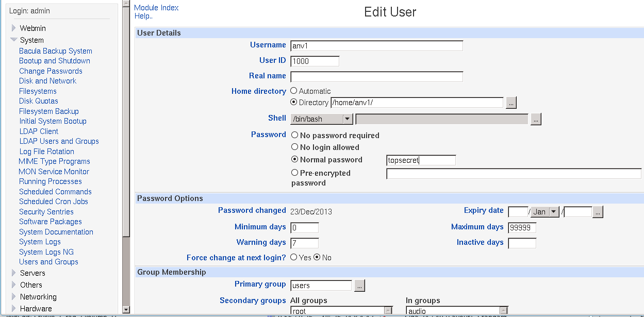Click the home Directory path field

pyautogui.click(x=417, y=103)
